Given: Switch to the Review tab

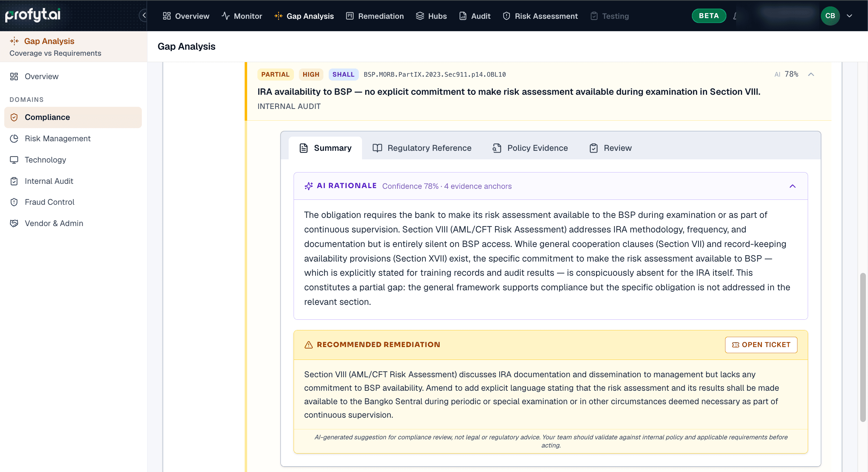Looking at the screenshot, I should coord(611,148).
